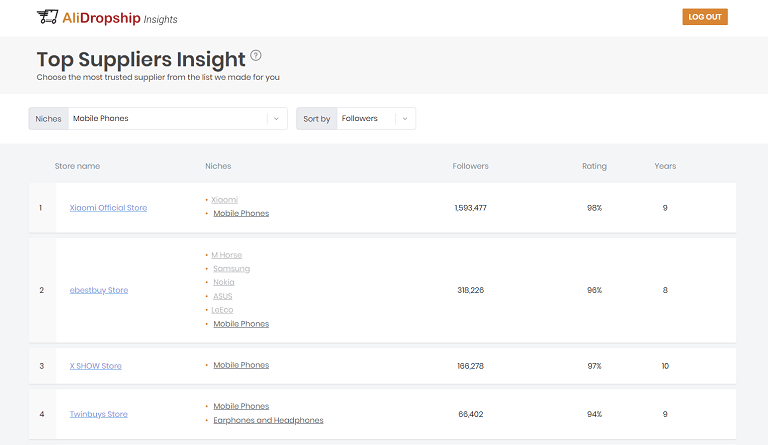Select the Samsung niche link
This screenshot has width=768, height=445.
(x=231, y=269)
